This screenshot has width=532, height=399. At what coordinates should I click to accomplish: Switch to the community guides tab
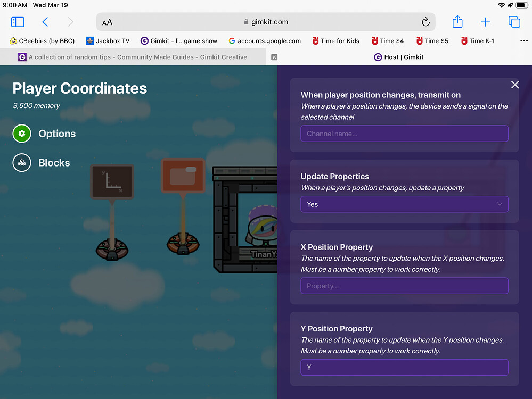coord(133,57)
